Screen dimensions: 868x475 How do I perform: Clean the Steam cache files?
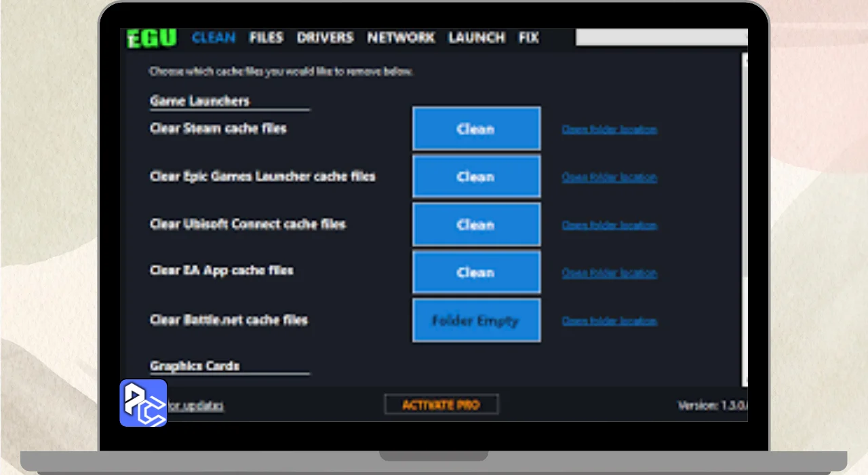pyautogui.click(x=476, y=128)
